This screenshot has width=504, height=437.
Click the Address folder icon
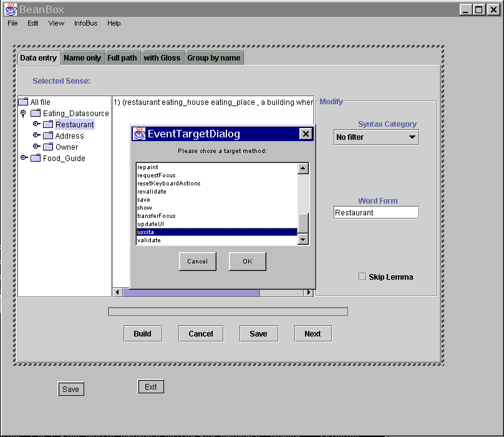tap(48, 136)
